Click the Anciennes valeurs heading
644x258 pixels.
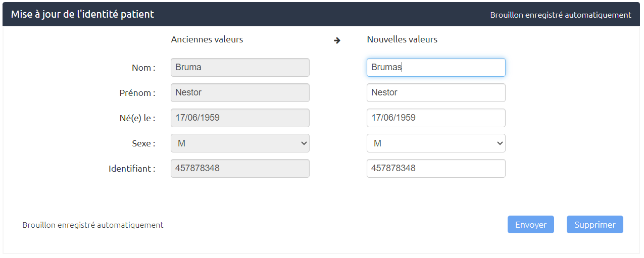(207, 39)
